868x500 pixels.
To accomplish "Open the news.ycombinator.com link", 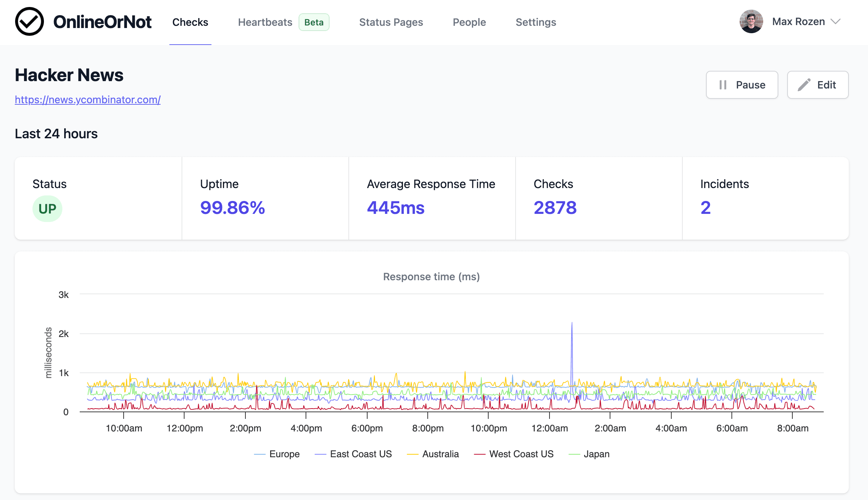I will (x=87, y=100).
